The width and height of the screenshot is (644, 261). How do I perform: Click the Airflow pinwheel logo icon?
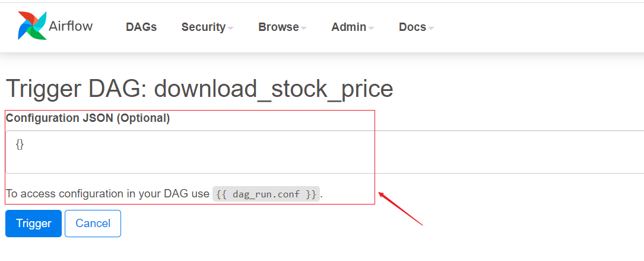coord(32,26)
